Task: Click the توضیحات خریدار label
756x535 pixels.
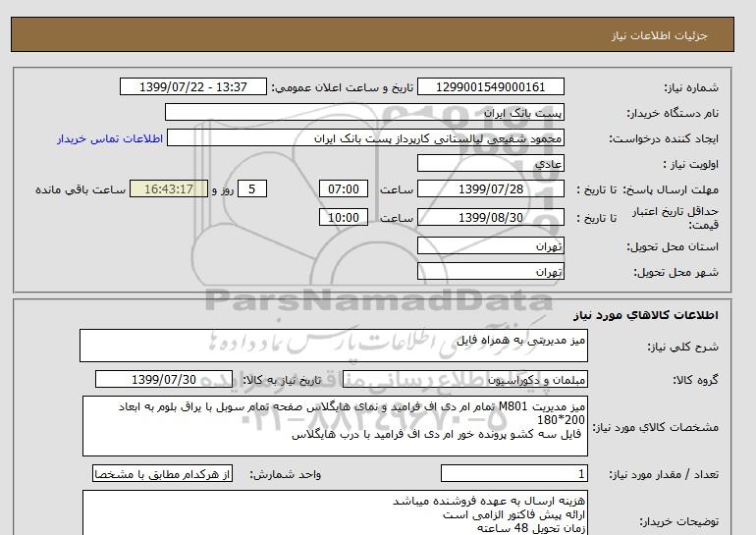Action: 678,521
